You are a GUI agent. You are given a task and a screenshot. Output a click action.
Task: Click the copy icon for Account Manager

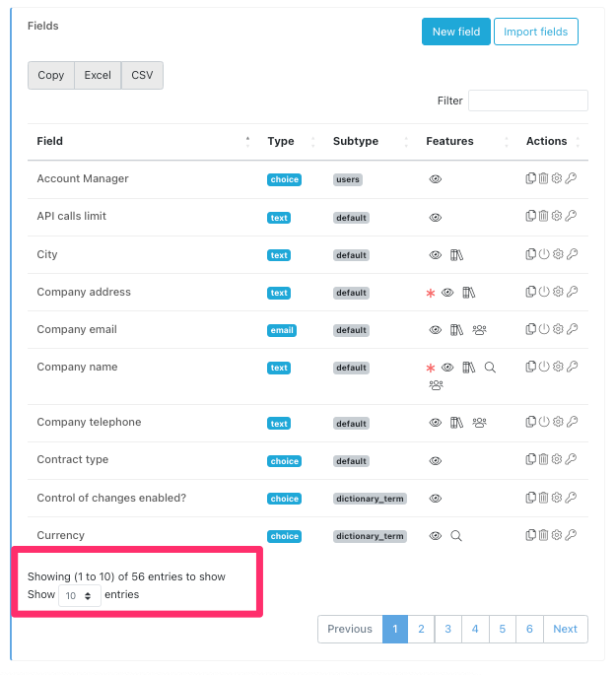click(x=531, y=178)
